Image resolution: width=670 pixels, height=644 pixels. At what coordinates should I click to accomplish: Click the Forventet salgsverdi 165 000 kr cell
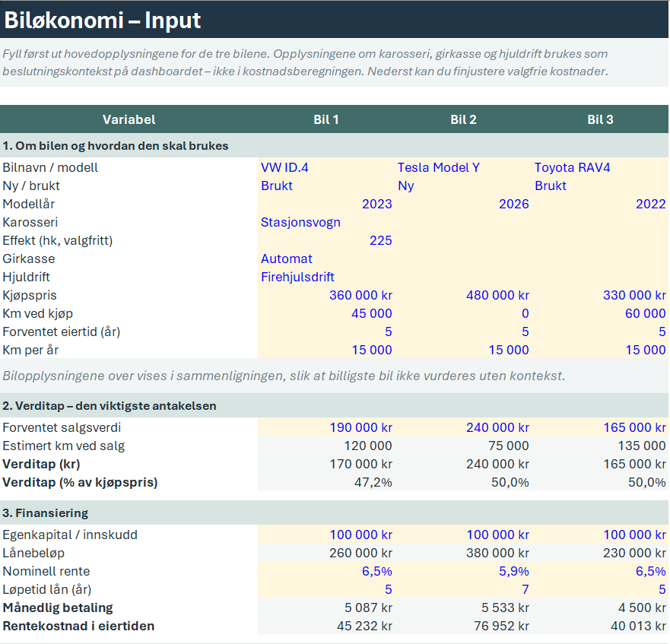[x=600, y=427]
